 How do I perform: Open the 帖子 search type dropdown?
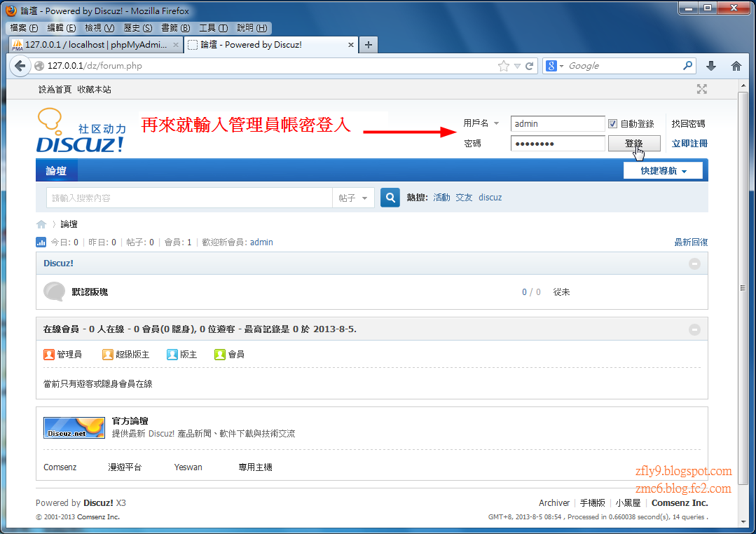[353, 198]
